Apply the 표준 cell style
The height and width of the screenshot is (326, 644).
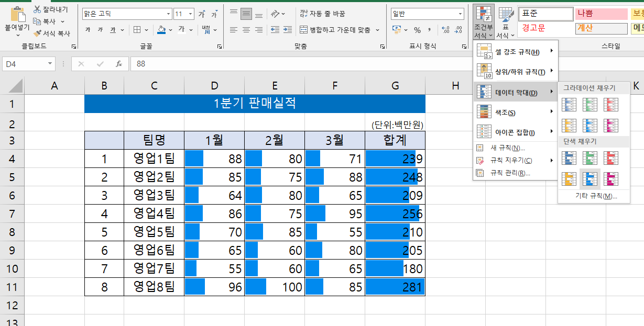(x=545, y=14)
